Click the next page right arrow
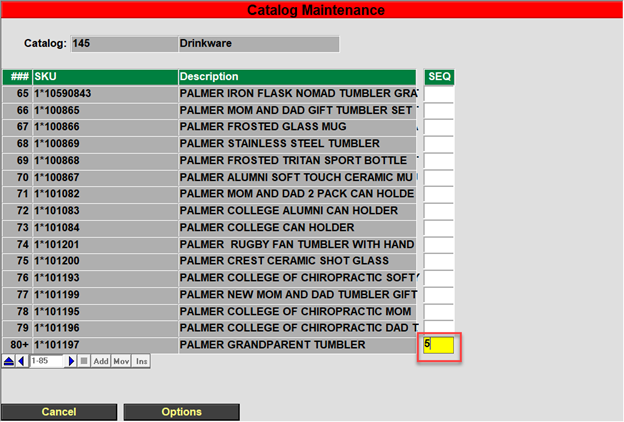The height and width of the screenshot is (422, 624). (71, 361)
